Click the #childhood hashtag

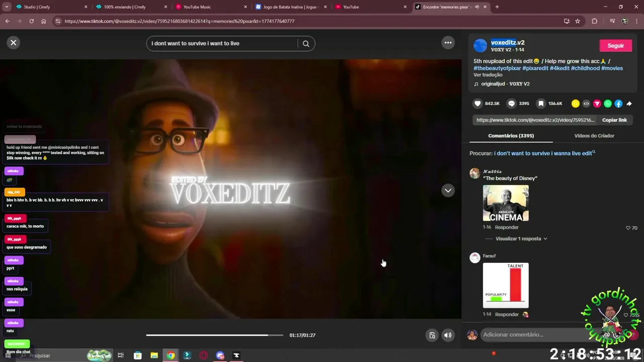pyautogui.click(x=585, y=68)
